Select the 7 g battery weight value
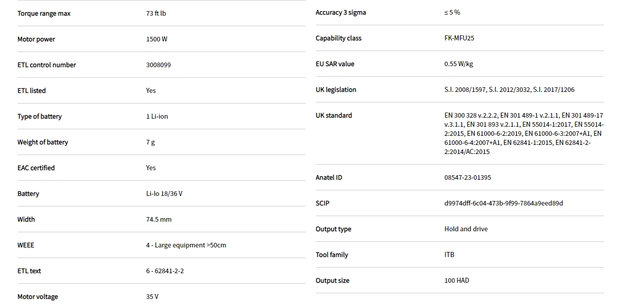The height and width of the screenshot is (308, 644). coord(151,142)
